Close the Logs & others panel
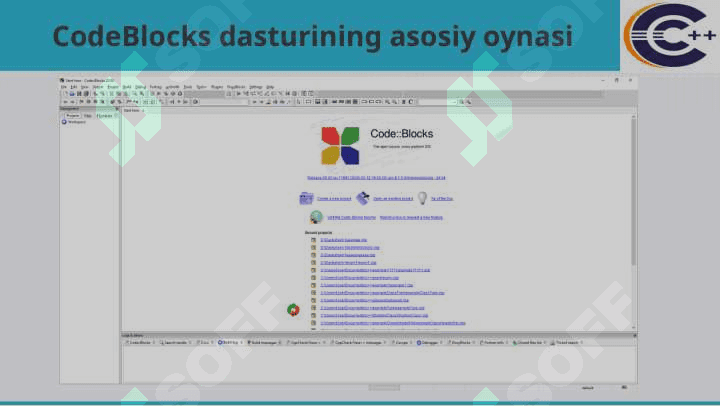The height and width of the screenshot is (406, 720). click(x=635, y=335)
